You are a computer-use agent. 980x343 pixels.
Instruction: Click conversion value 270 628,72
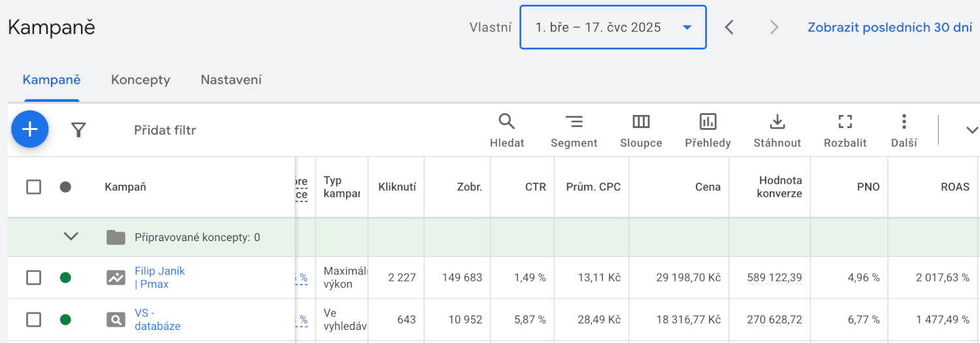click(x=774, y=319)
